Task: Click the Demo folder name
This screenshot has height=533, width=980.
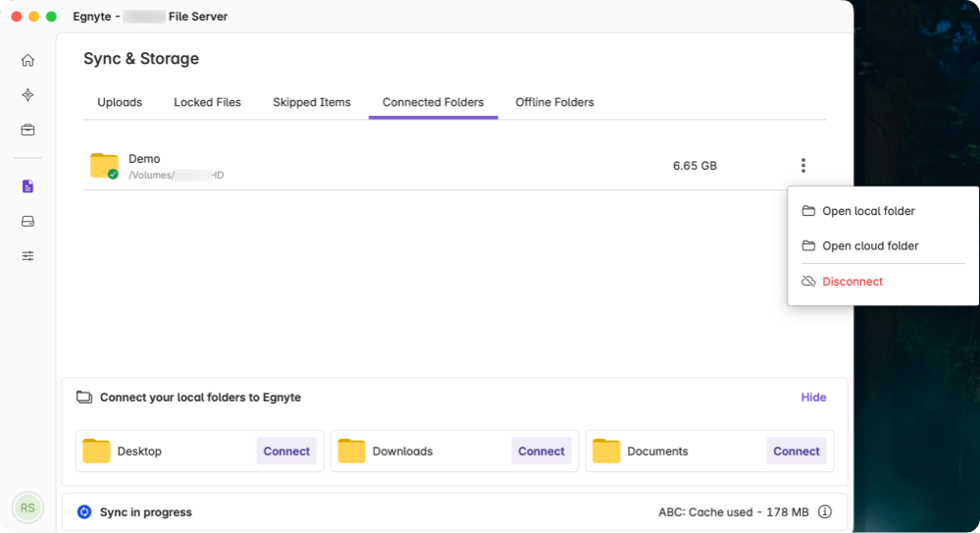Action: tap(144, 159)
